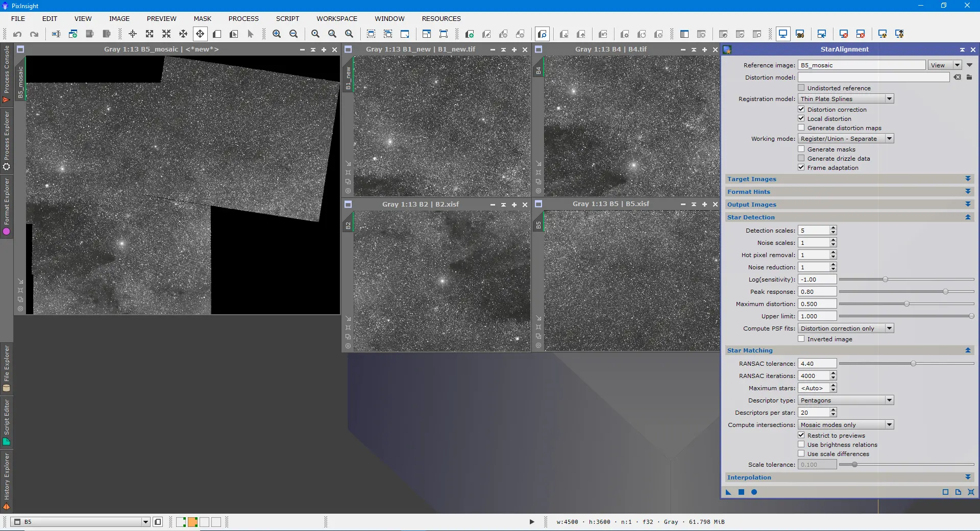Image resolution: width=980 pixels, height=531 pixels.
Task: Toggle the Distortion correction checkbox
Action: click(801, 109)
